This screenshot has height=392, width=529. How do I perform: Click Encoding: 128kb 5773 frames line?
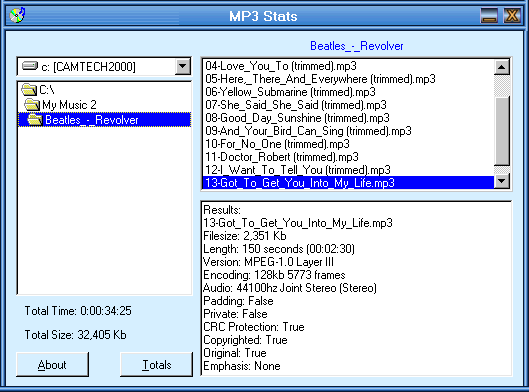pyautogui.click(x=274, y=275)
